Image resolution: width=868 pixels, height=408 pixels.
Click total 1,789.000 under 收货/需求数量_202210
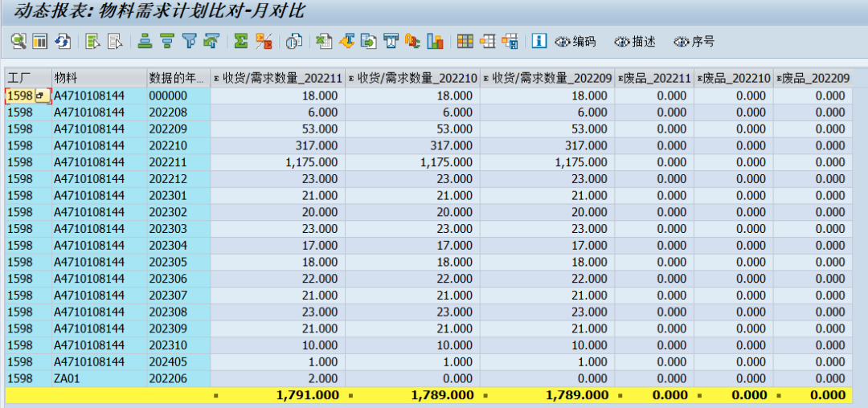click(x=412, y=394)
